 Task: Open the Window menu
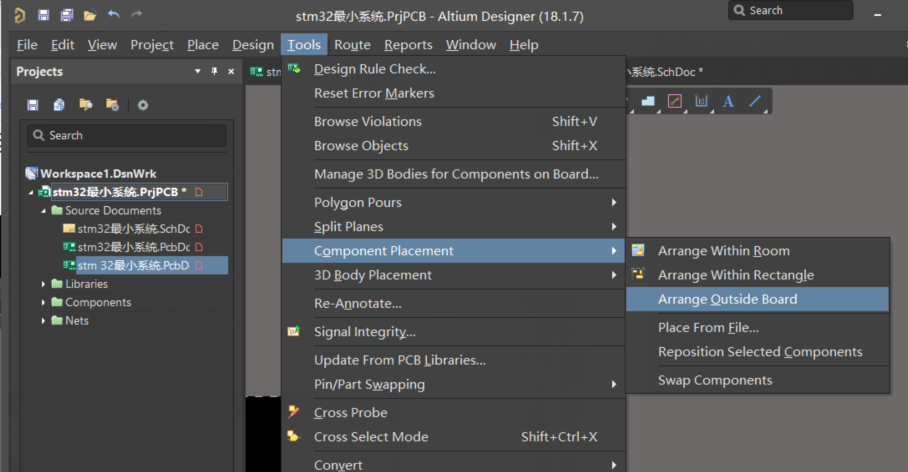471,45
